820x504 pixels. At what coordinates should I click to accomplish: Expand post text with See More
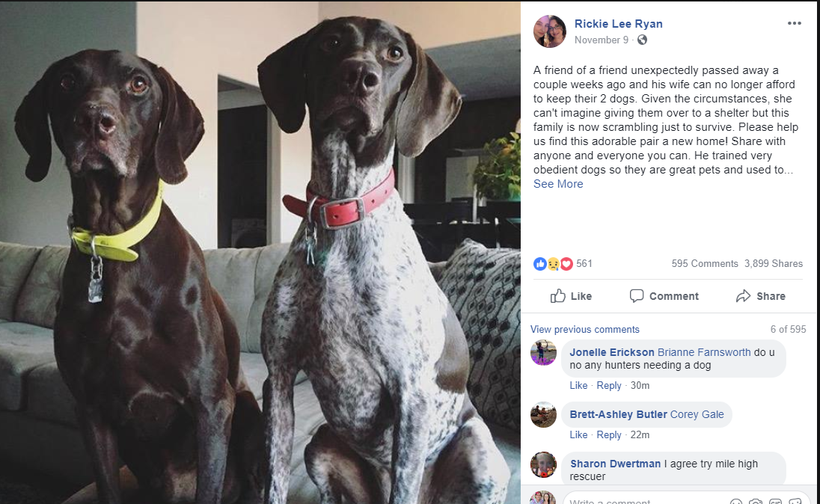[x=558, y=184]
